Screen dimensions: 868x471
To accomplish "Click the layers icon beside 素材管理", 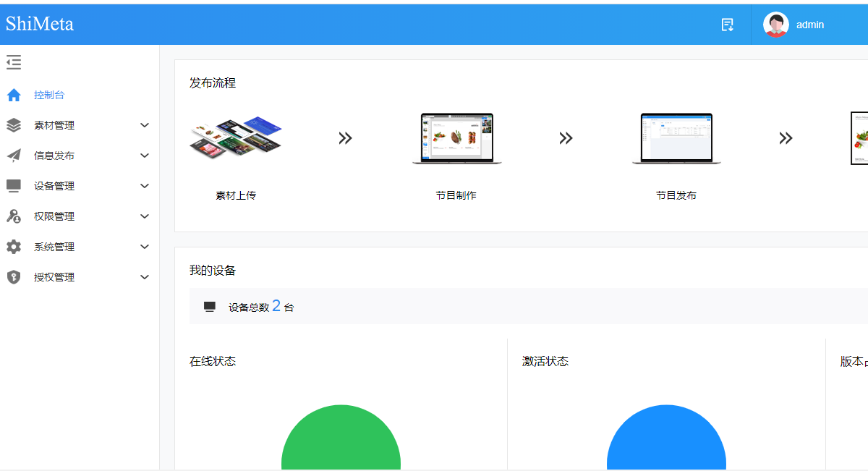I will (x=13, y=124).
